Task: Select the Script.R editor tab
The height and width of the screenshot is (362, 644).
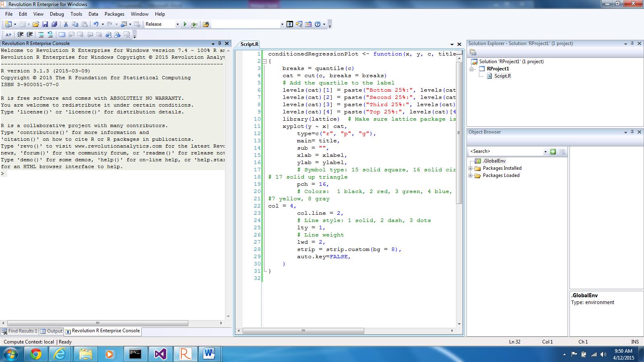Action: 249,44
